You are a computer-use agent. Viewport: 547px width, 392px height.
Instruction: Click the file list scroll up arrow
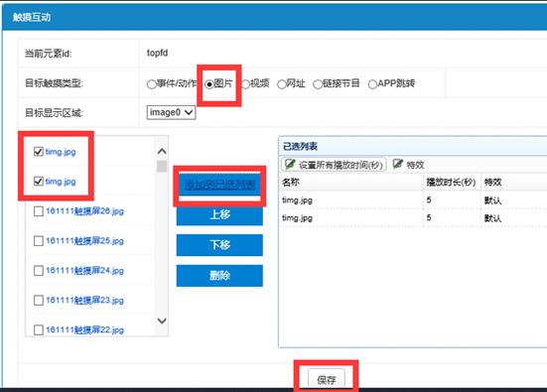click(162, 152)
